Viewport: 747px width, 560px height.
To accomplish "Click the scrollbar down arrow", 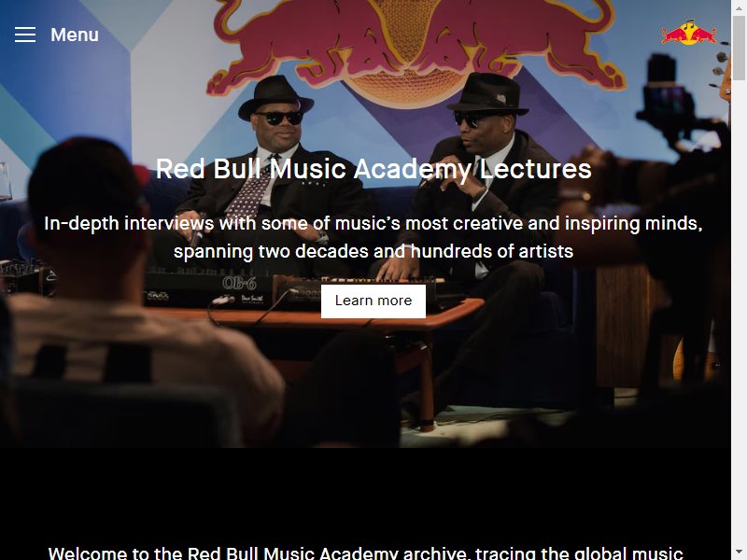I will pyautogui.click(x=739, y=553).
